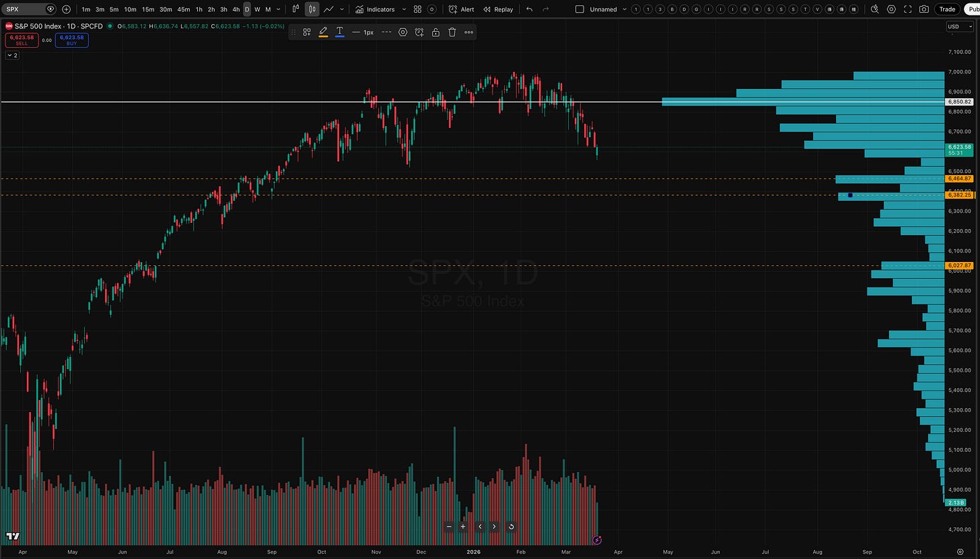Screen dimensions: 980x559
Task: Zoom out with the minus chart control
Action: pos(449,527)
